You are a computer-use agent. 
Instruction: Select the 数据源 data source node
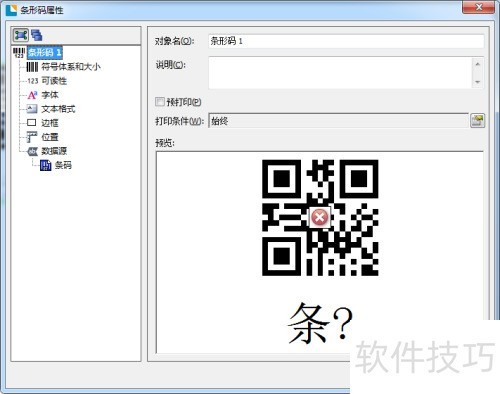coord(54,151)
